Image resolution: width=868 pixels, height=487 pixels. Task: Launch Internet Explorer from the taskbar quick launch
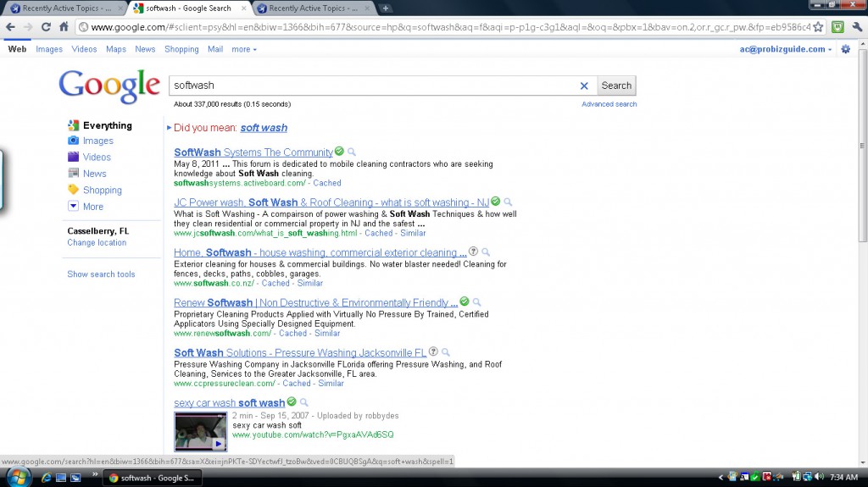[47, 477]
